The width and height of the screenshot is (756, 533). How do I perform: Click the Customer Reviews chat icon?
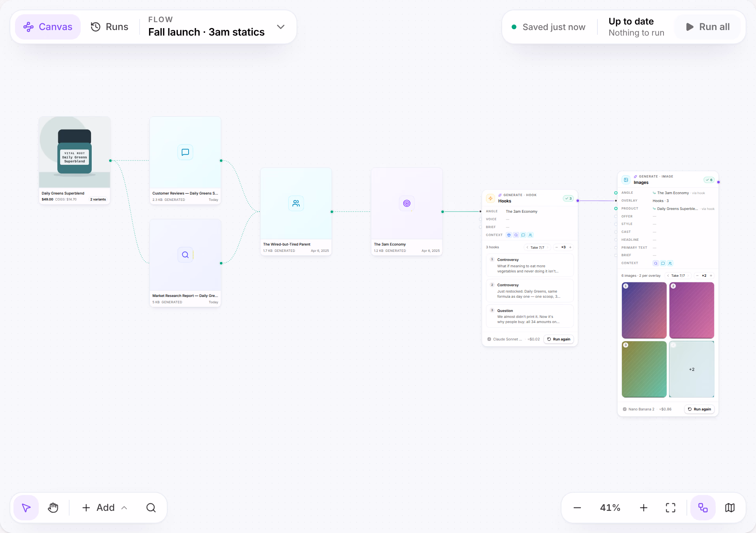(185, 152)
